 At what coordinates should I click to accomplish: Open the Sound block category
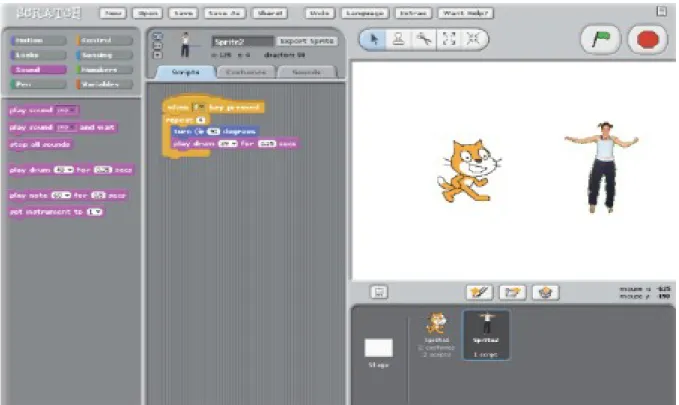tap(39, 70)
